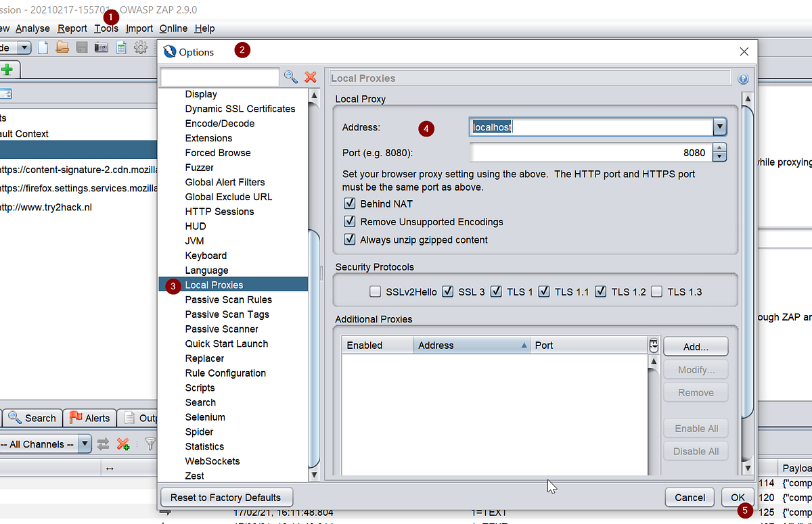Open the WebSockets filter funnel icon
812x524 pixels.
[x=150, y=444]
